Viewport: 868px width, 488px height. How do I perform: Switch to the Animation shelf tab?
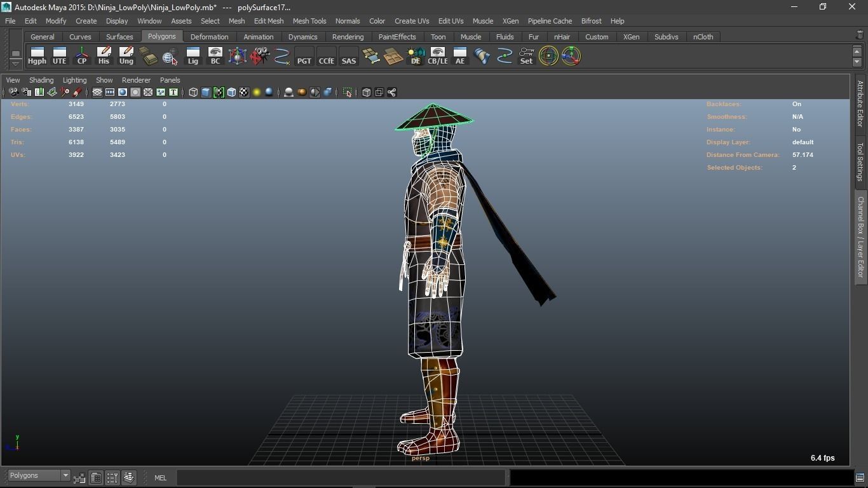coord(259,37)
